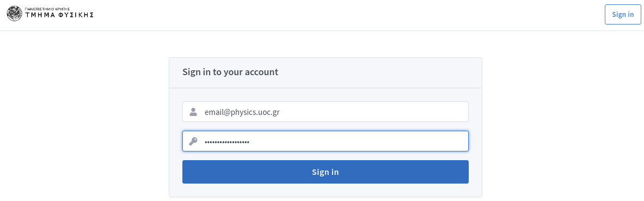This screenshot has width=644, height=201.
Task: Click the 'Sign in to your account' heading
Action: pyautogui.click(x=230, y=72)
